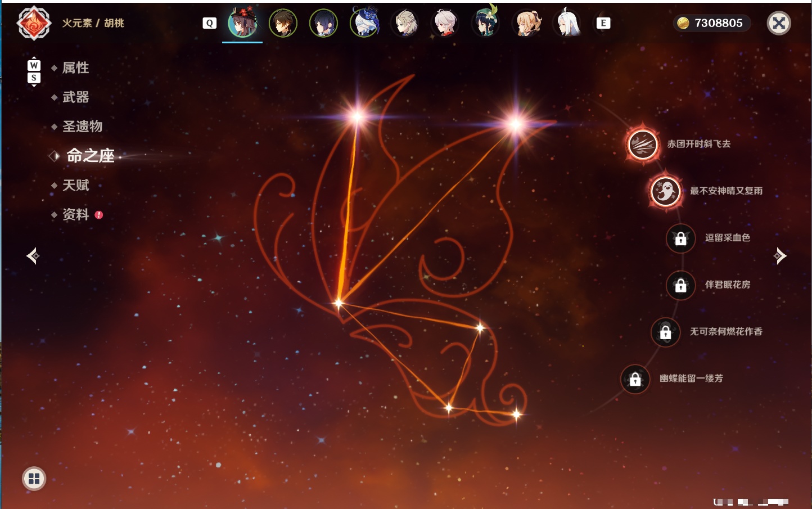The width and height of the screenshot is (812, 509).
Task: Open the four-square grid menu button
Action: pos(34,479)
